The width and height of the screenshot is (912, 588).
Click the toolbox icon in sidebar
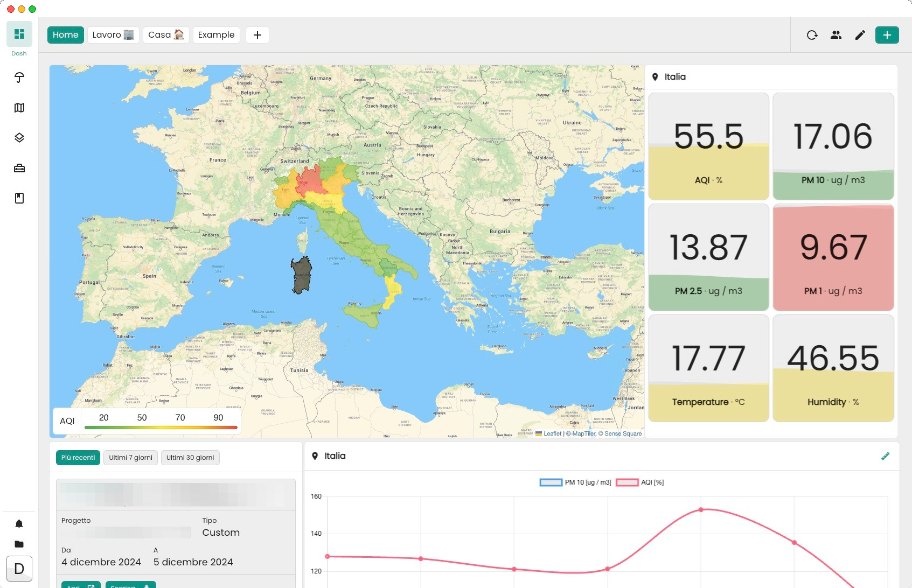[x=19, y=168]
